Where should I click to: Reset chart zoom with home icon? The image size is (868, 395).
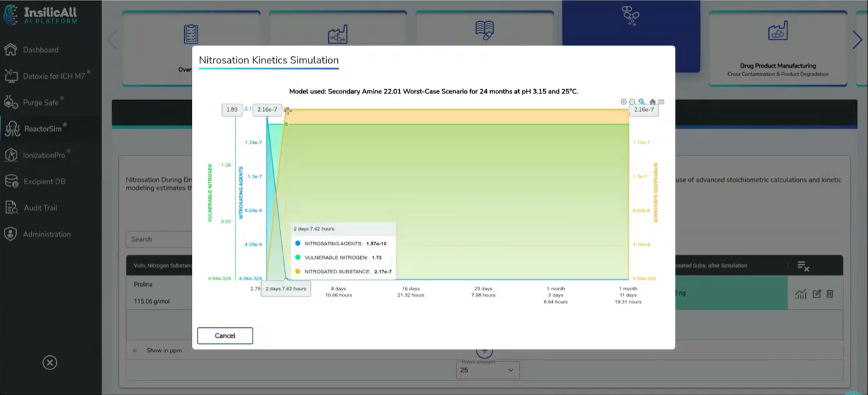tap(652, 102)
